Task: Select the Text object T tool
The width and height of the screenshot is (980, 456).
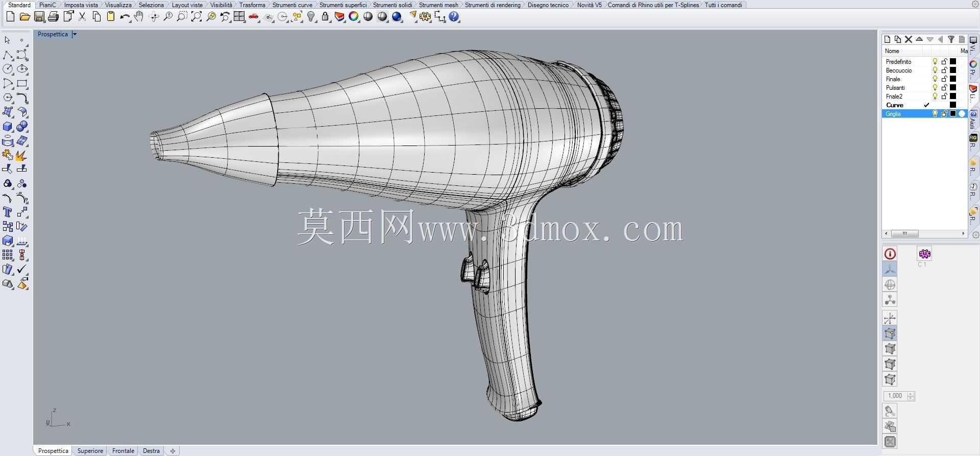Action: click(8, 212)
